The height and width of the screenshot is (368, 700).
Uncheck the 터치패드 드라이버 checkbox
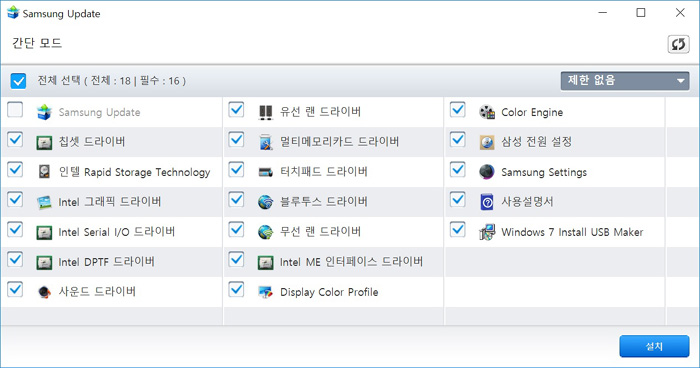[x=236, y=170]
